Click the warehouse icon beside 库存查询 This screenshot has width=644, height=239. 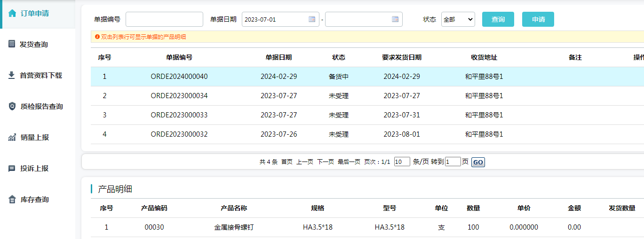click(x=12, y=200)
